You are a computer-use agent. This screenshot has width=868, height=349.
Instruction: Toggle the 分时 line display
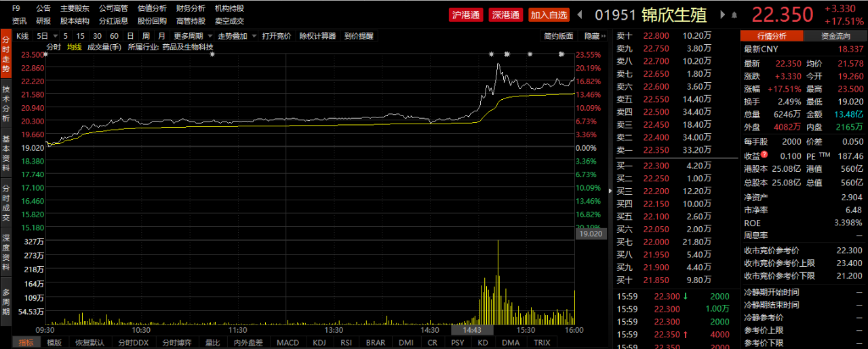point(54,47)
